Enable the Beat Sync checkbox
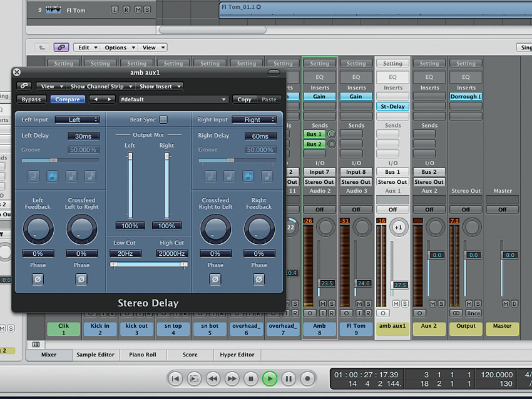532x399 pixels. tap(163, 119)
